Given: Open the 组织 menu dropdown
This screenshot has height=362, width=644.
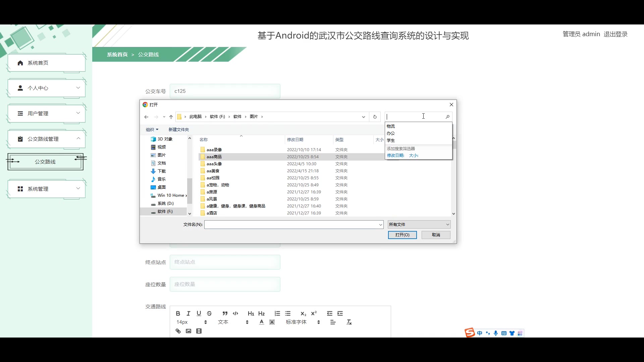Looking at the screenshot, I should pyautogui.click(x=152, y=130).
